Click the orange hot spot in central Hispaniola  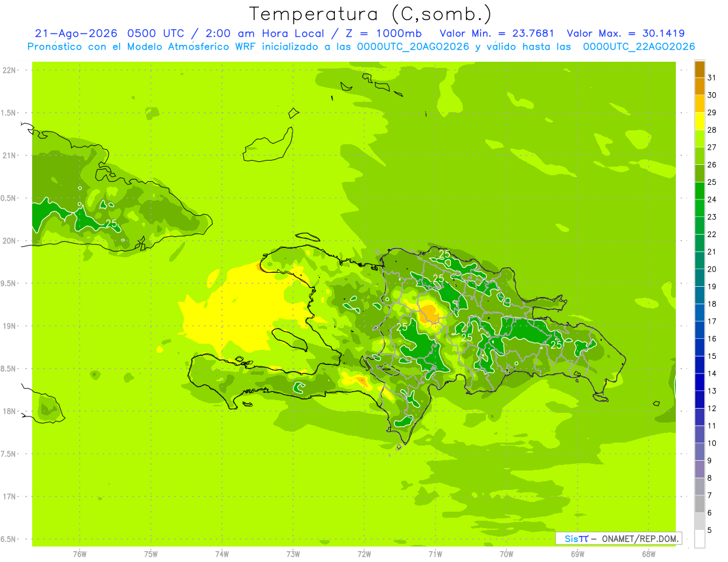tap(430, 313)
